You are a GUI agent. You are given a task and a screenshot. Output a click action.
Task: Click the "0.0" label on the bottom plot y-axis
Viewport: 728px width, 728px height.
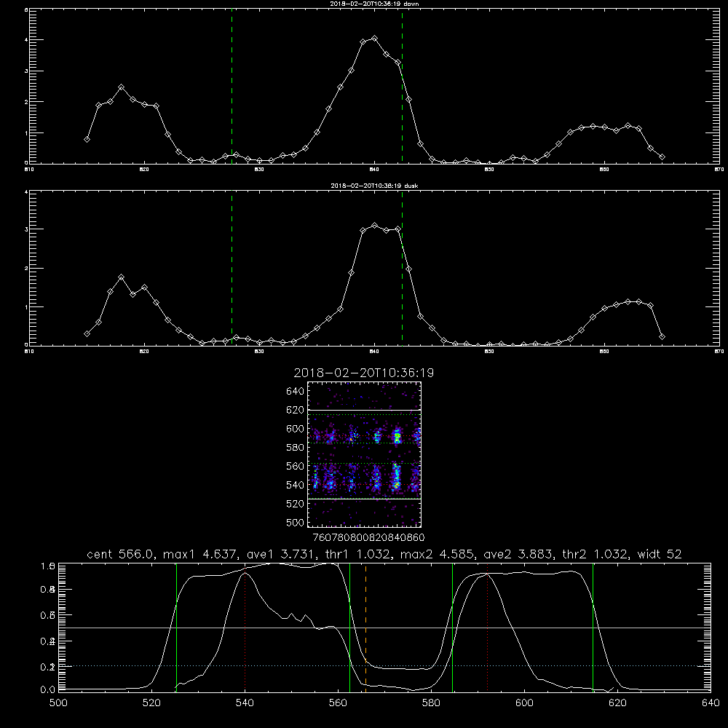pyautogui.click(x=48, y=690)
